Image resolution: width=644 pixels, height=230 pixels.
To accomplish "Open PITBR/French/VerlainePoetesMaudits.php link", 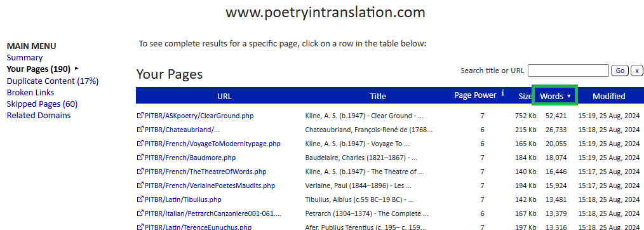I will pyautogui.click(x=210, y=186).
